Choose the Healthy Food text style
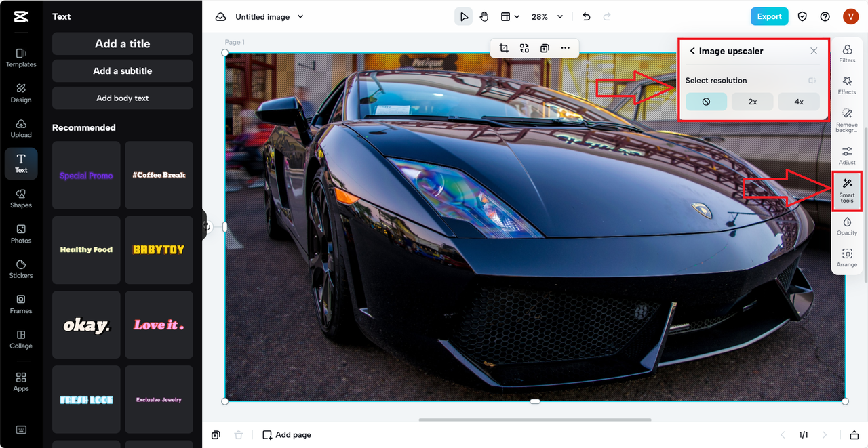868x448 pixels. pos(86,249)
